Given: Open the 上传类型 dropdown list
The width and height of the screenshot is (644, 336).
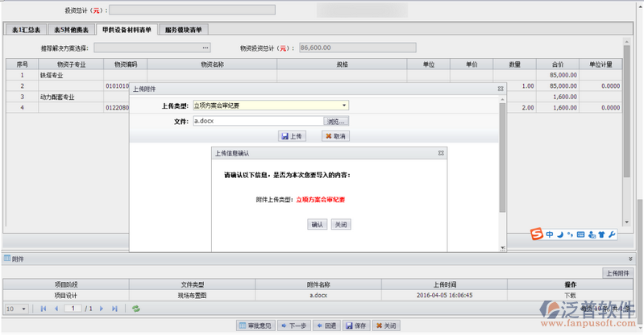Looking at the screenshot, I should tap(344, 106).
